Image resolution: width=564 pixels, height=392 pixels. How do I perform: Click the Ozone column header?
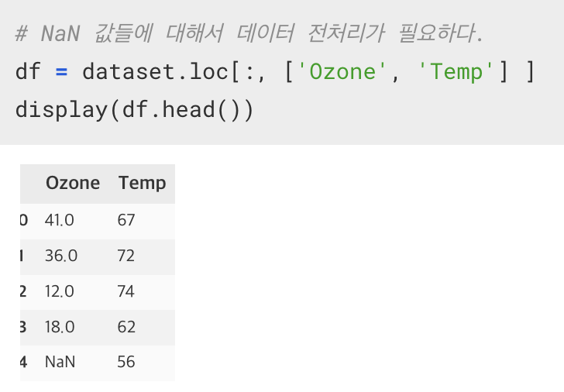click(73, 183)
